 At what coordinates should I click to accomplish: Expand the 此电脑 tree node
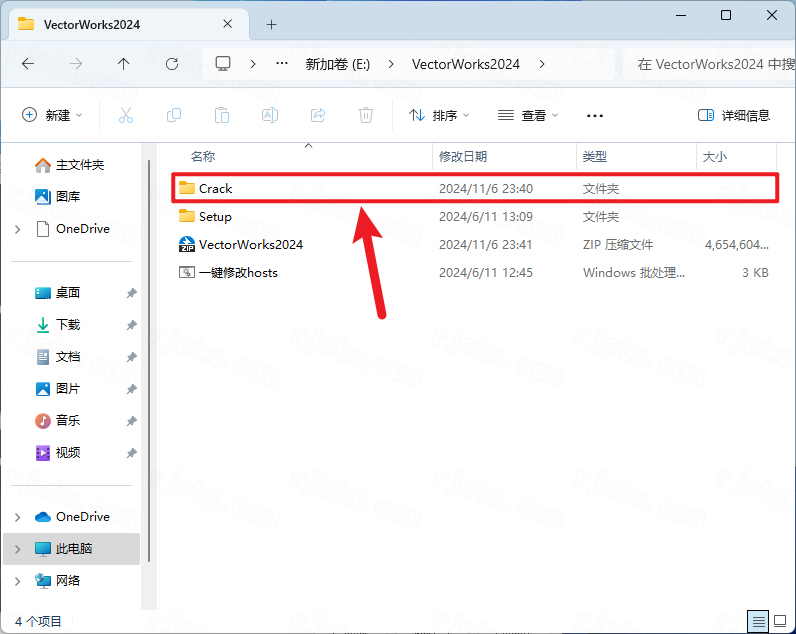[x=17, y=549]
